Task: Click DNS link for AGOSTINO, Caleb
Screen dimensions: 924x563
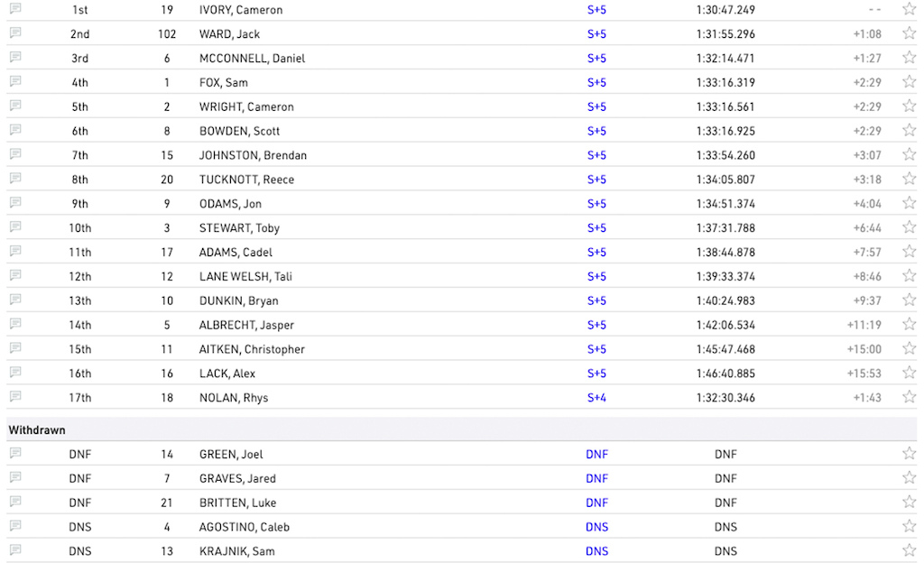Action: [596, 527]
